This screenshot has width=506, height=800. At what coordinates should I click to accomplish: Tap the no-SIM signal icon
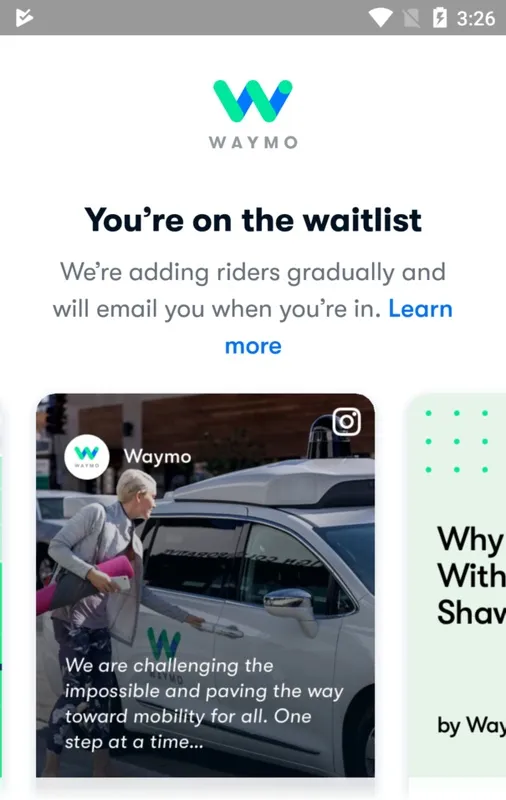tap(412, 18)
